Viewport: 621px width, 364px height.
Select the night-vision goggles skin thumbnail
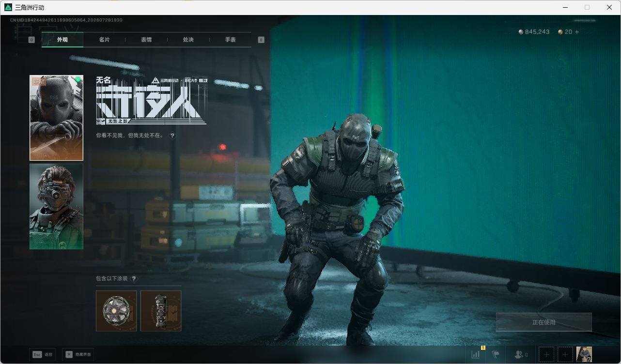point(56,206)
